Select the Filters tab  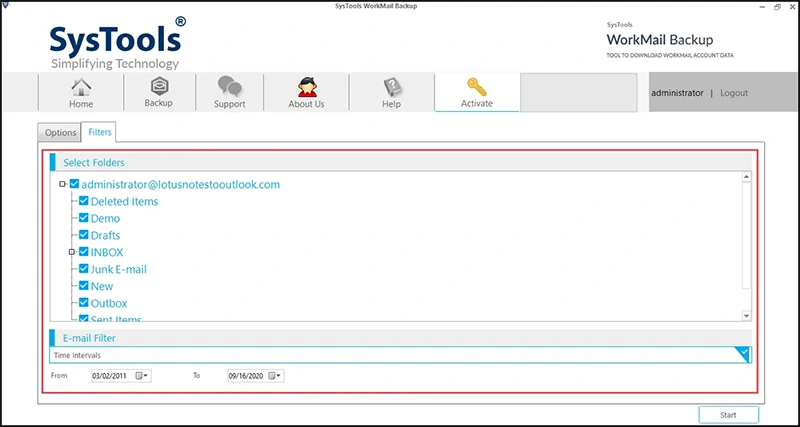pos(99,132)
